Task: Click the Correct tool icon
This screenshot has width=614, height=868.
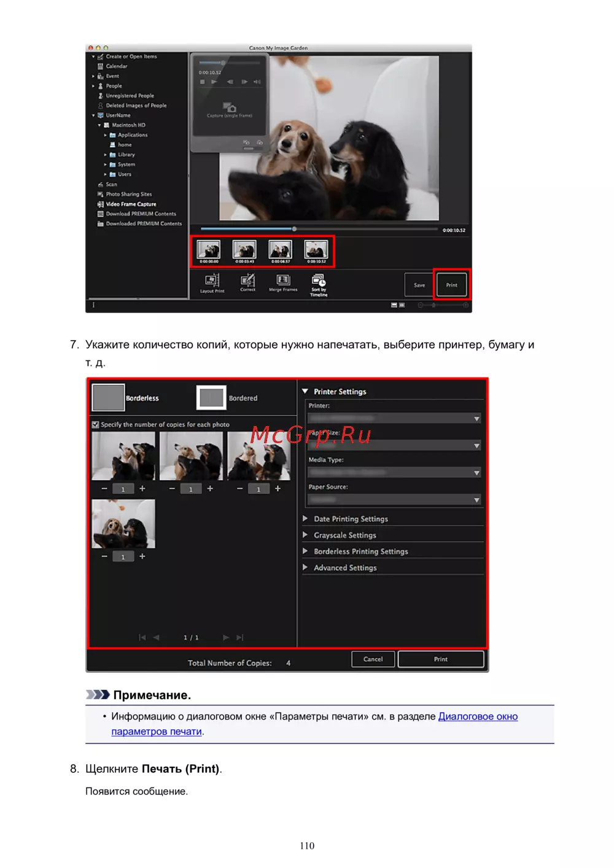Action: (247, 281)
